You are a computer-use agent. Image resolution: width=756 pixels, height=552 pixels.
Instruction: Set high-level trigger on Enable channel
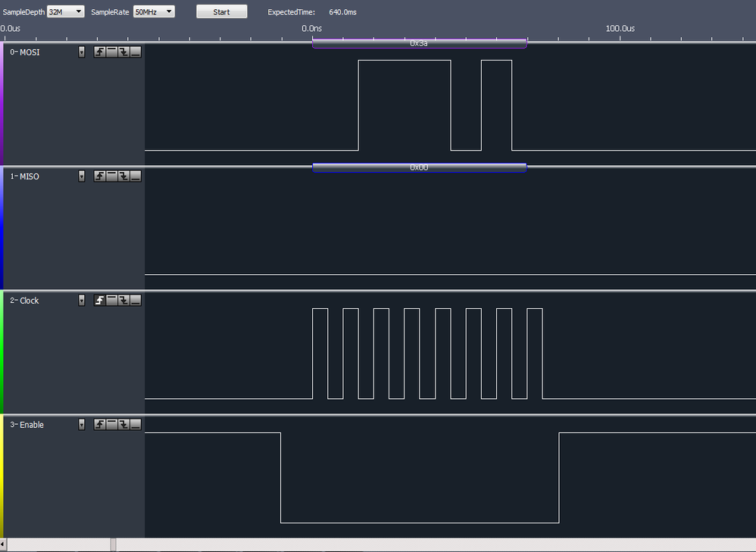pyautogui.click(x=111, y=424)
